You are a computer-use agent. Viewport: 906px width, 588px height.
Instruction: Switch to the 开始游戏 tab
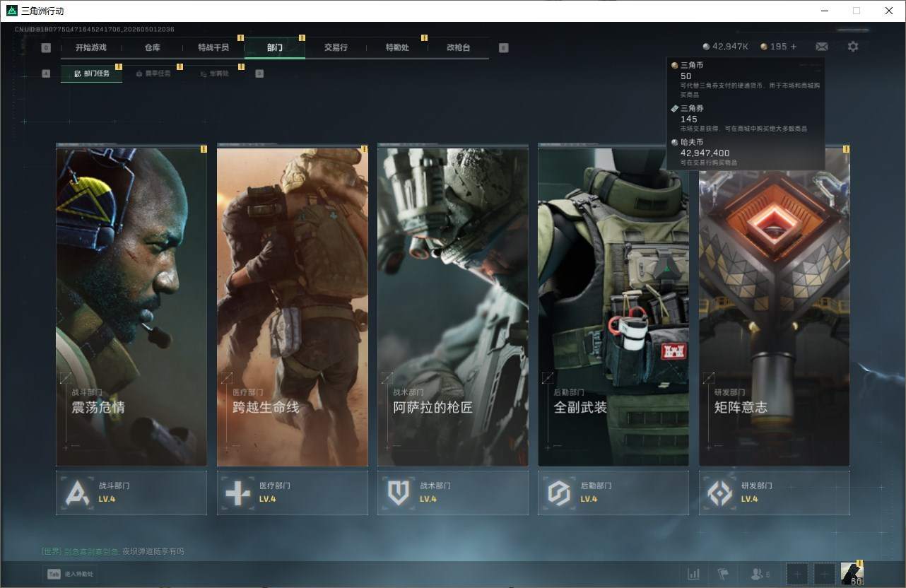91,47
